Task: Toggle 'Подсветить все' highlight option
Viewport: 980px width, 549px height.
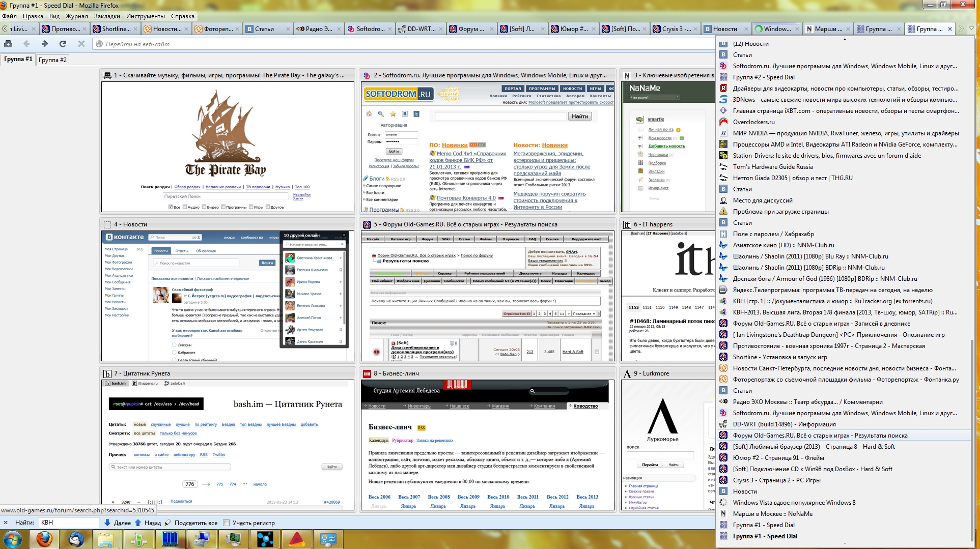Action: point(191,523)
